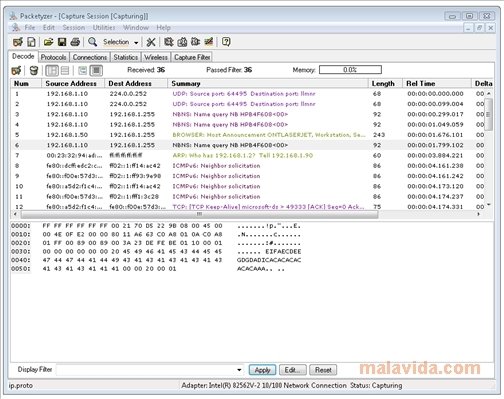Image resolution: width=504 pixels, height=399 pixels.
Task: Open the Selection dropdown arrow
Action: pyautogui.click(x=136, y=43)
